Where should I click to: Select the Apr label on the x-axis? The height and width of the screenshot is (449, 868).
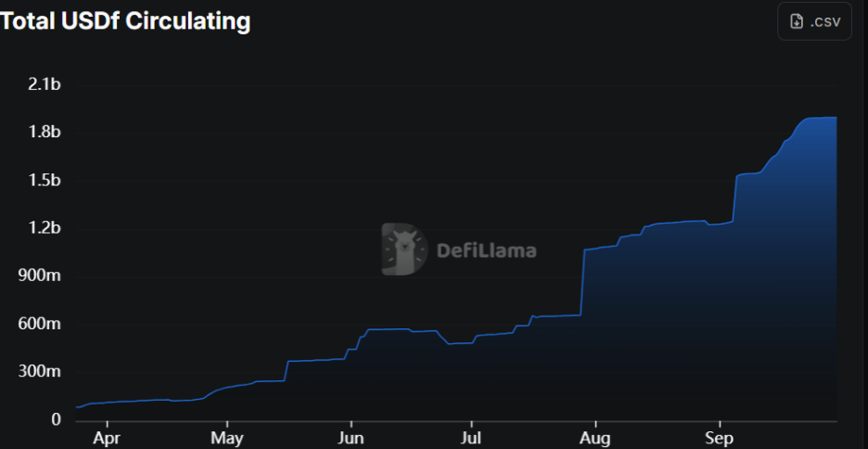[107, 438]
